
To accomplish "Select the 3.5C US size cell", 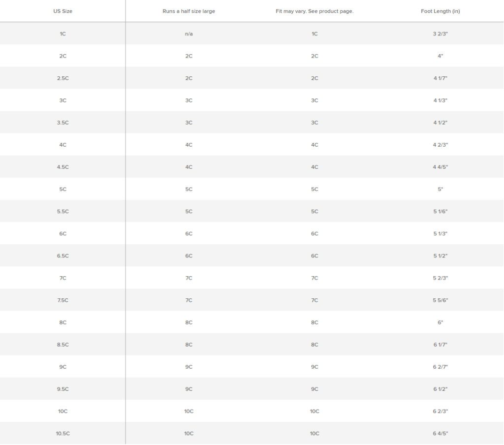I will point(63,123).
